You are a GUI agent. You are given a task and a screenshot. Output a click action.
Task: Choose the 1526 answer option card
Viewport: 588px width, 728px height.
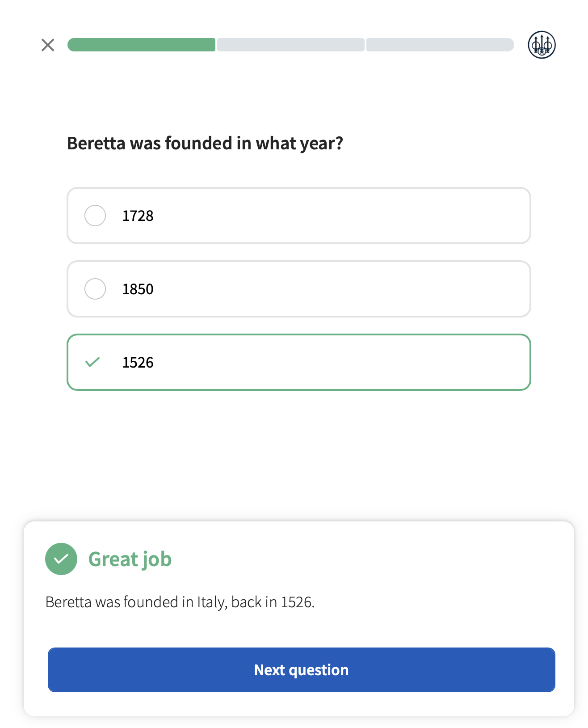pyautogui.click(x=299, y=362)
